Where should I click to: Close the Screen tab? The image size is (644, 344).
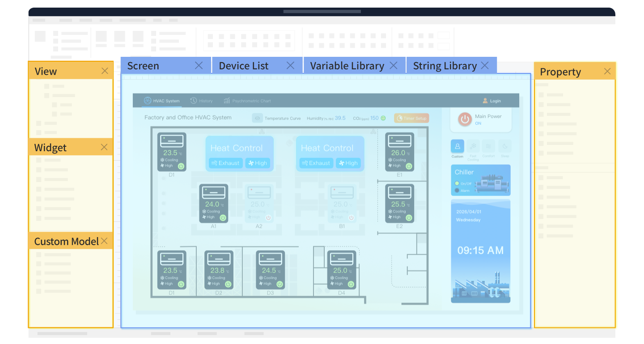(199, 65)
